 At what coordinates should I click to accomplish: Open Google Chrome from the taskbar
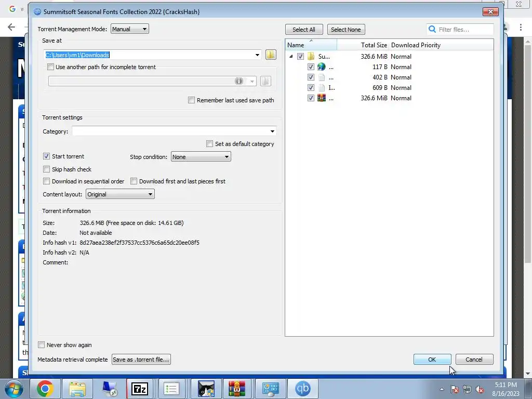[x=45, y=389]
